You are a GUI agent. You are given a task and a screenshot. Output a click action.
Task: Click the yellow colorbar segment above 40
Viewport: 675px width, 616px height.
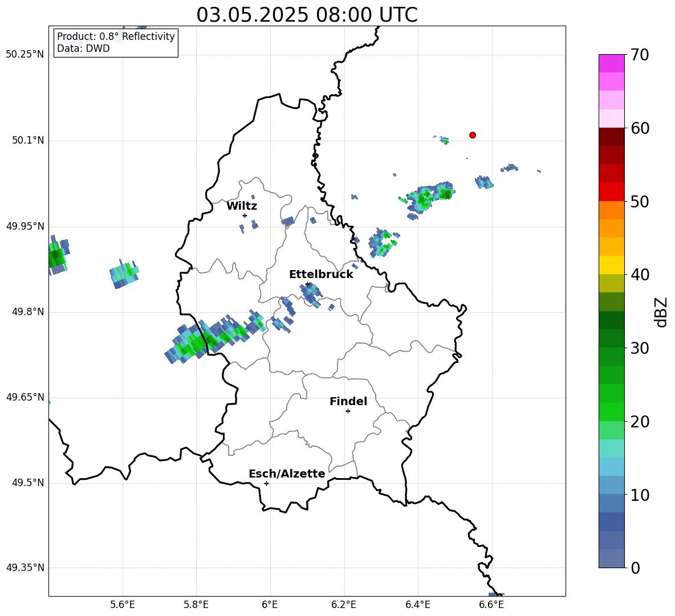pos(611,265)
